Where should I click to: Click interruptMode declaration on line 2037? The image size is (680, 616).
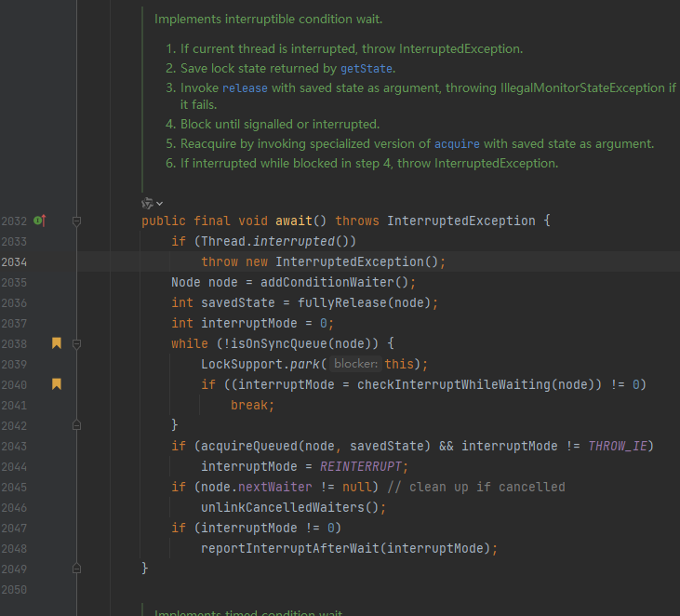pos(249,323)
